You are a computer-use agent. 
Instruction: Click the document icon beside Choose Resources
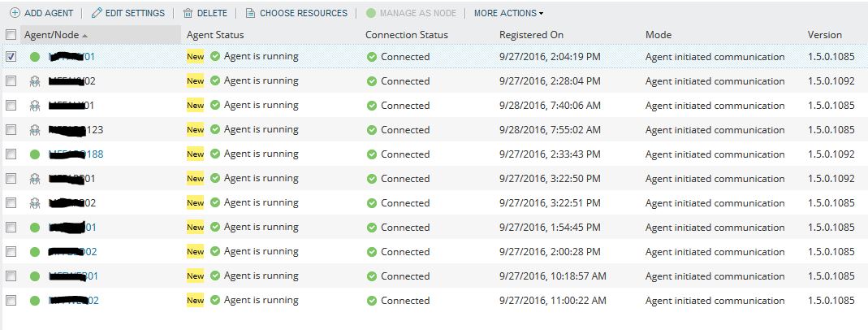pos(250,13)
